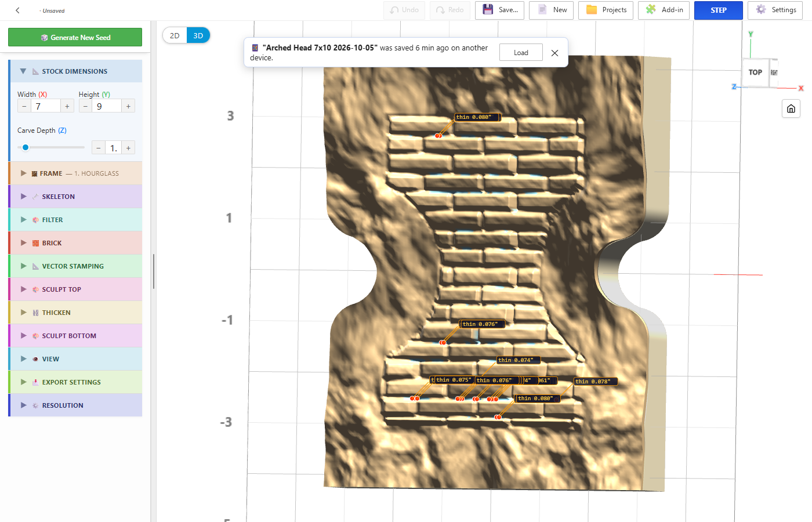Screen dimensions: 812x522
Task: Click the View eye icon
Action: click(x=35, y=359)
